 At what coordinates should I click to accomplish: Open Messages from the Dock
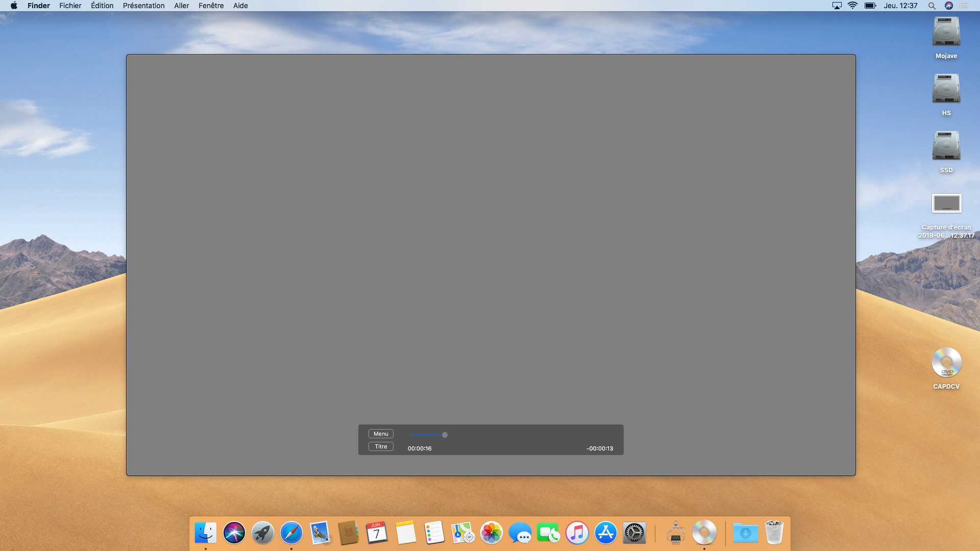pyautogui.click(x=520, y=533)
